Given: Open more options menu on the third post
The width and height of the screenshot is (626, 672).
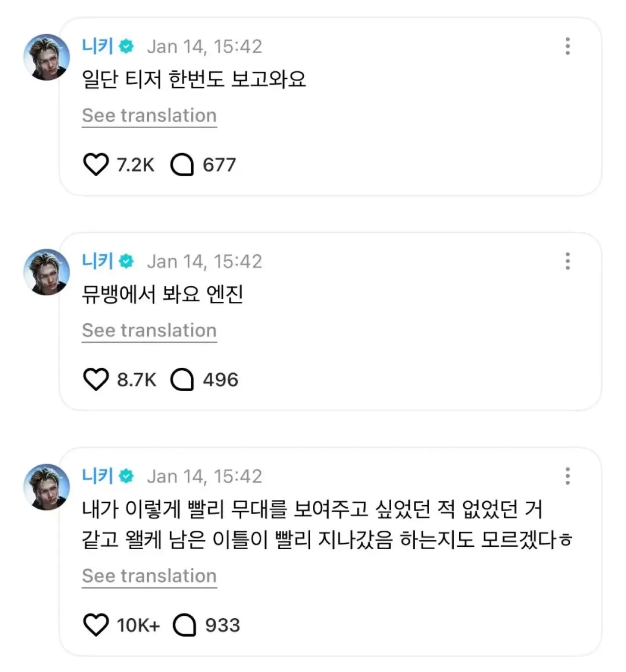Looking at the screenshot, I should 567,476.
